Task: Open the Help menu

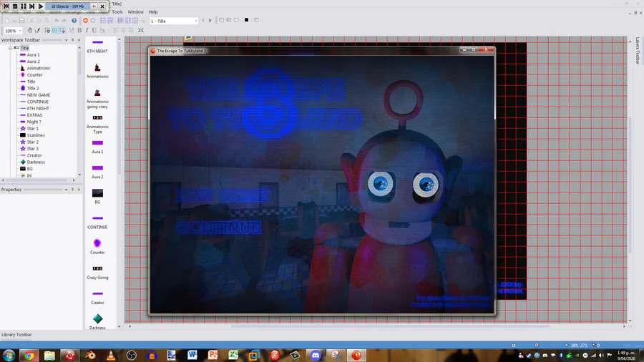Action: 153,12
